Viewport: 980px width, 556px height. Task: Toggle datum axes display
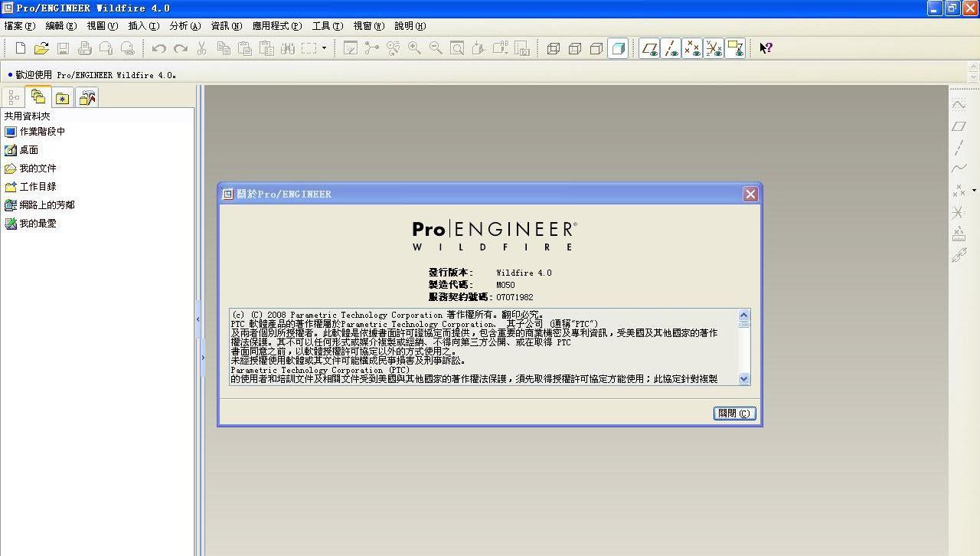[x=671, y=48]
